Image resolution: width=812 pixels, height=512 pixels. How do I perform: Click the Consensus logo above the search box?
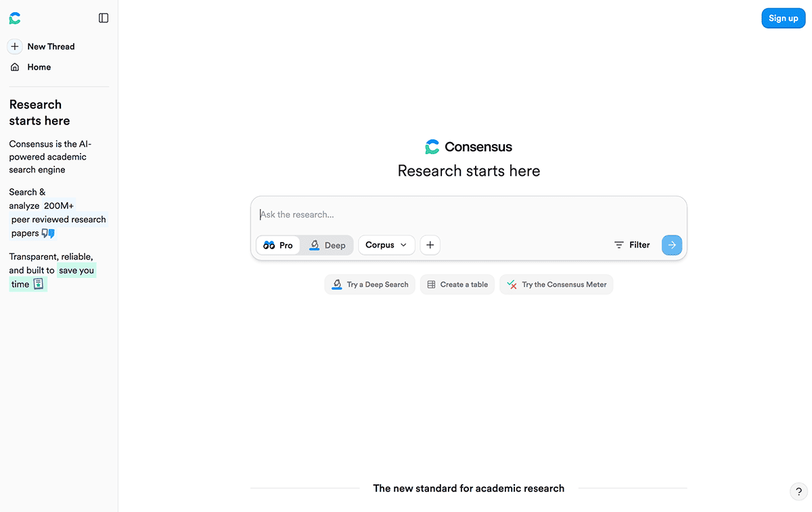pos(468,147)
